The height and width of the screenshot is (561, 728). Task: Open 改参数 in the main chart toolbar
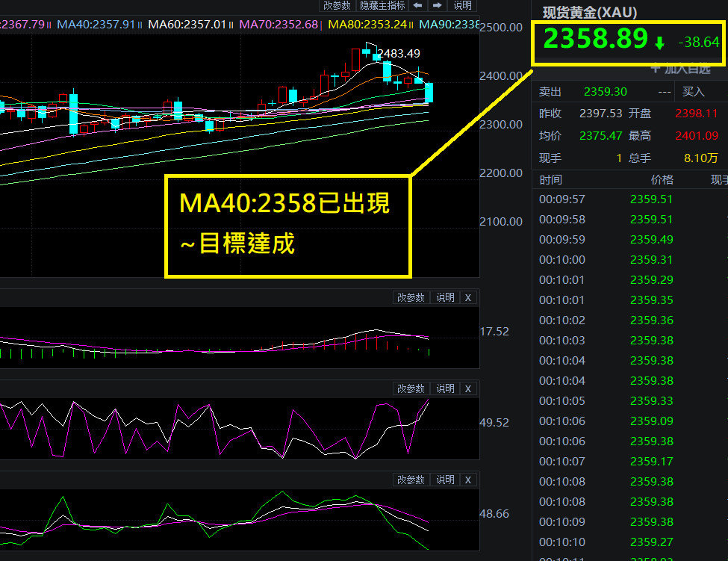(x=337, y=5)
